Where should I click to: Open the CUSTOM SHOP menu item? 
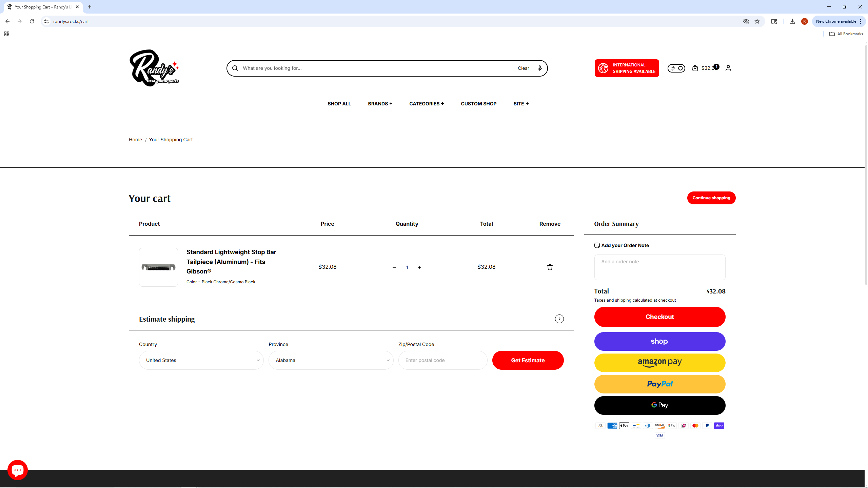(x=478, y=104)
